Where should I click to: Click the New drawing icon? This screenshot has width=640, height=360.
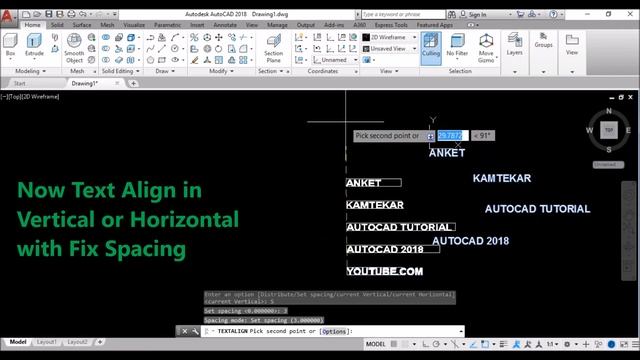pos(26,14)
